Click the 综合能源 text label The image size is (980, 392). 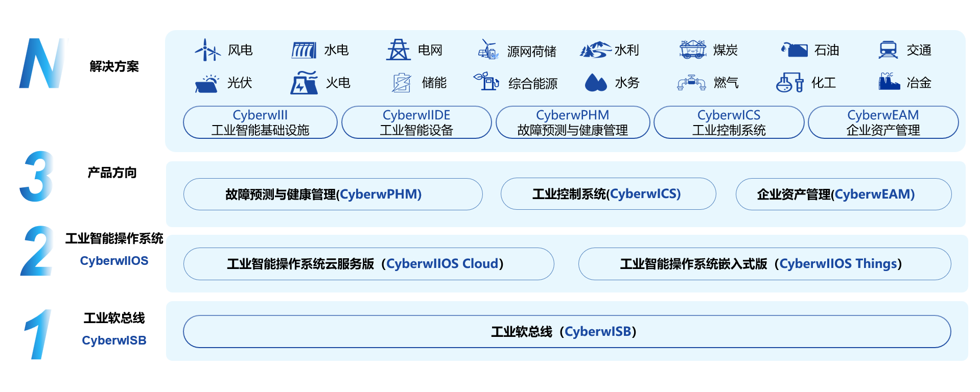(533, 84)
